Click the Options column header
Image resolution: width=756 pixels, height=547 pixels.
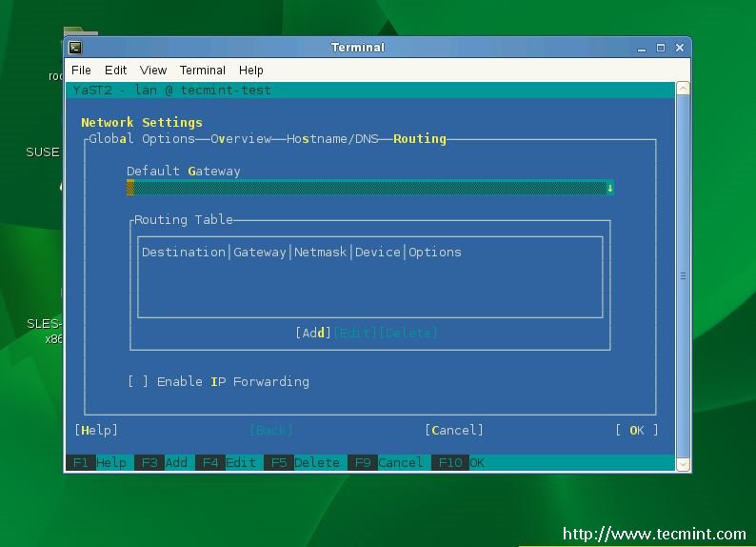click(435, 253)
